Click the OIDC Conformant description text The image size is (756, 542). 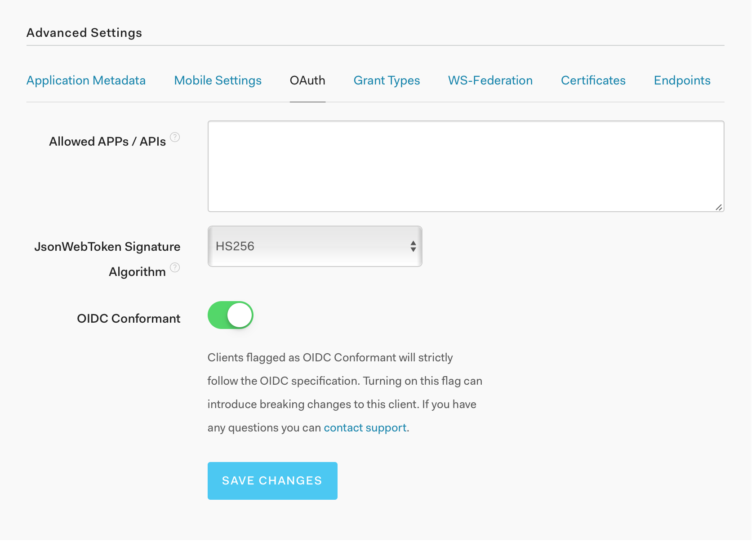pos(344,392)
